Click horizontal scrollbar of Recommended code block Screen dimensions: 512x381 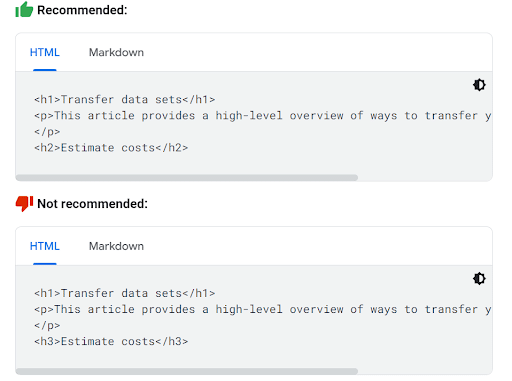tap(187, 177)
